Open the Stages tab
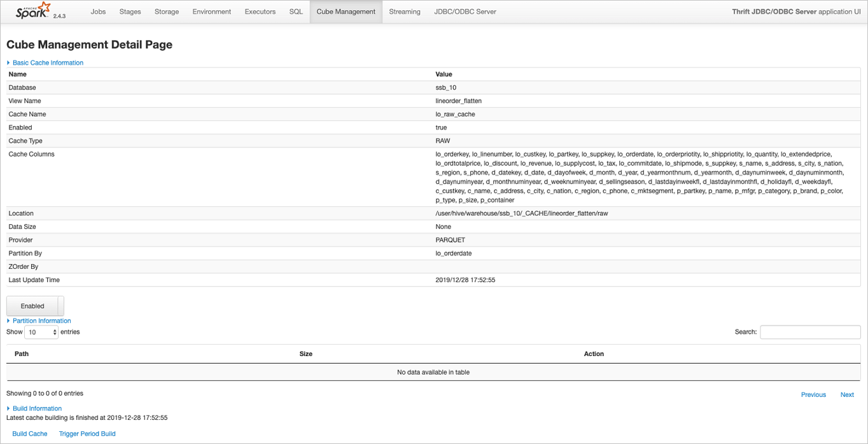868x444 pixels. point(130,11)
